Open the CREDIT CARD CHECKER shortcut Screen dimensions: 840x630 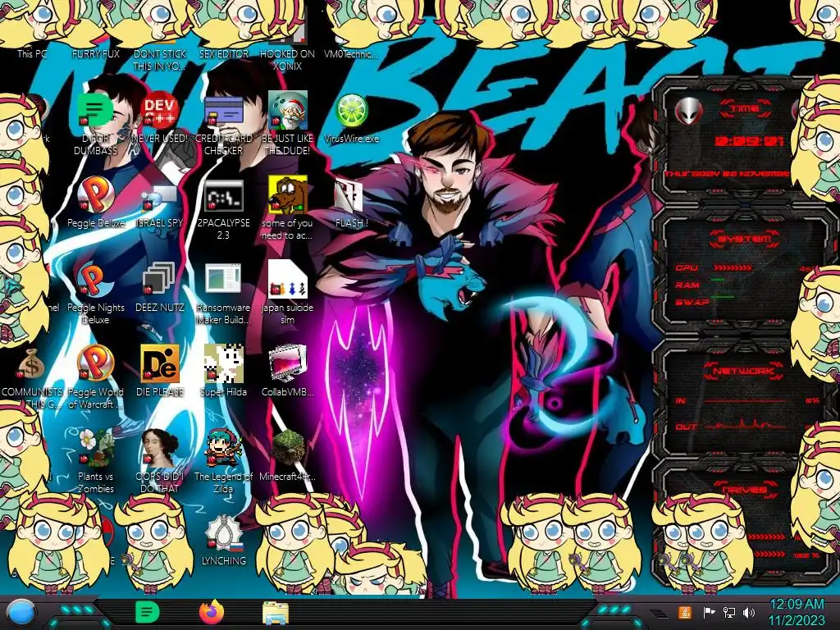click(223, 112)
